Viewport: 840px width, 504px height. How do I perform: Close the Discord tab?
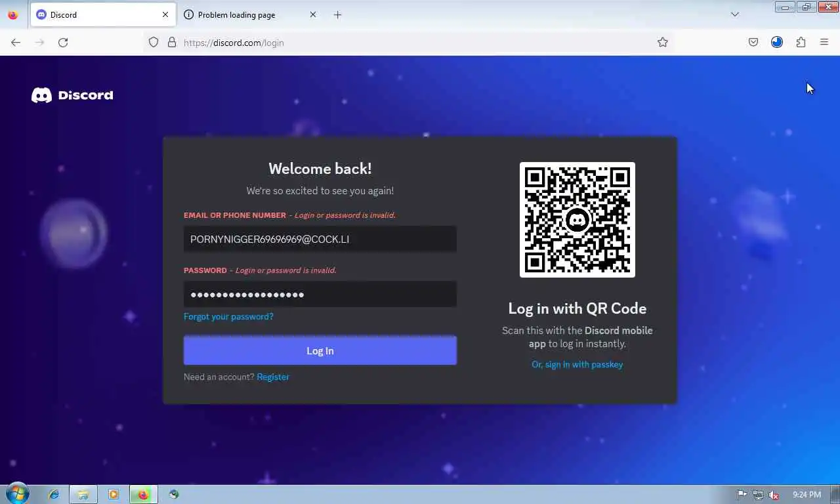pyautogui.click(x=165, y=14)
